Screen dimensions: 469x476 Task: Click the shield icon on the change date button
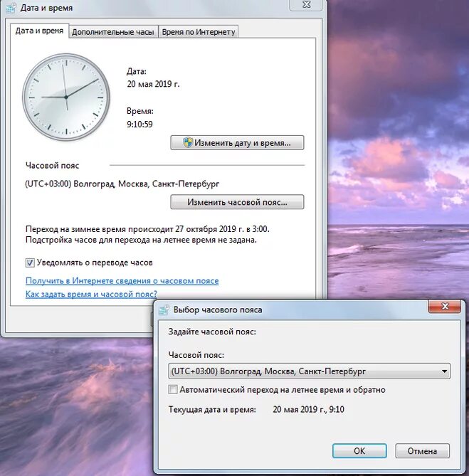point(188,142)
